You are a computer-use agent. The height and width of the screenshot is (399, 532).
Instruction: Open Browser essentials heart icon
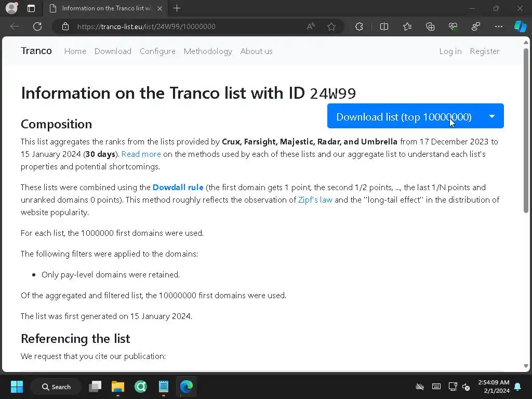(x=453, y=26)
